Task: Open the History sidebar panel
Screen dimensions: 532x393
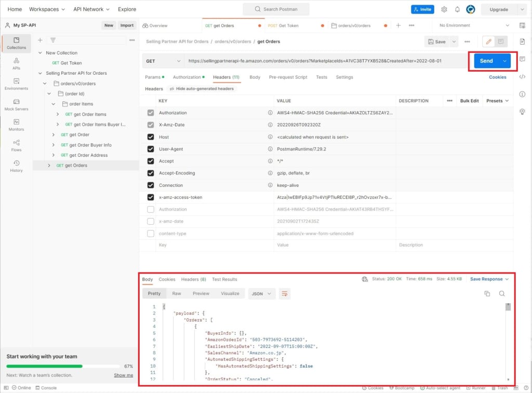Action: (16, 166)
